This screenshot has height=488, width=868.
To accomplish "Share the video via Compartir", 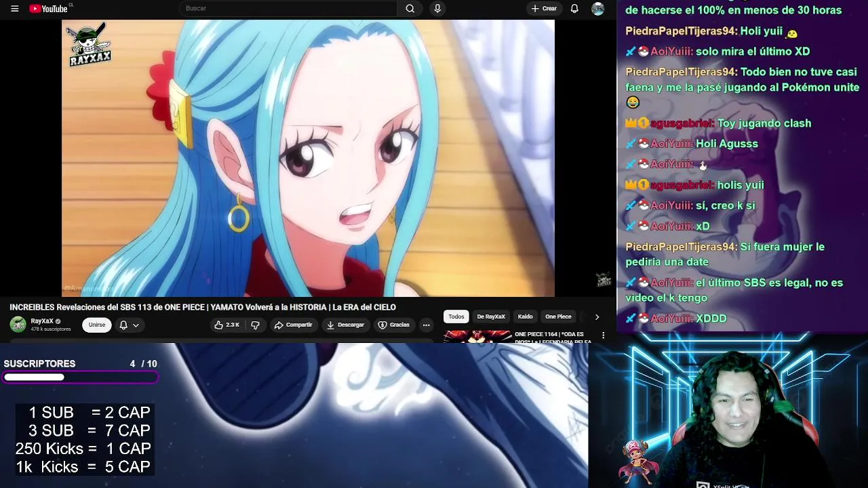I will [293, 325].
